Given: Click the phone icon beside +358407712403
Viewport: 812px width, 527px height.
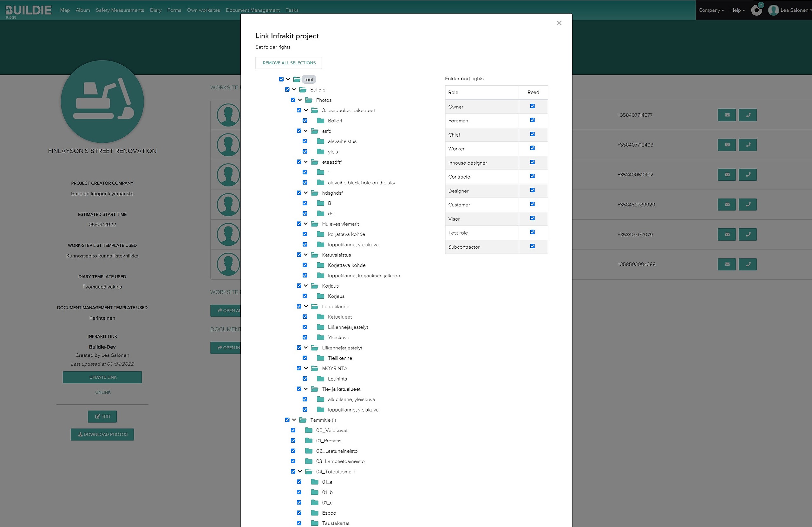Looking at the screenshot, I should 748,145.
